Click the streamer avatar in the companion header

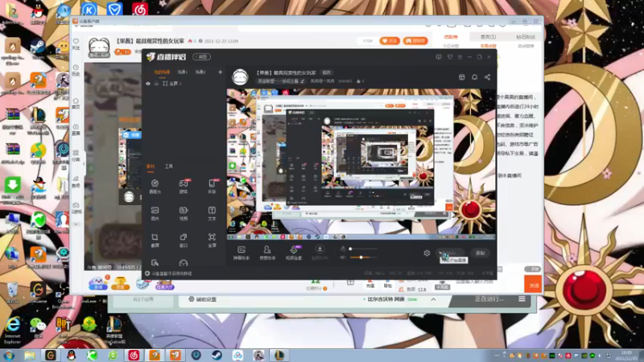coord(240,76)
